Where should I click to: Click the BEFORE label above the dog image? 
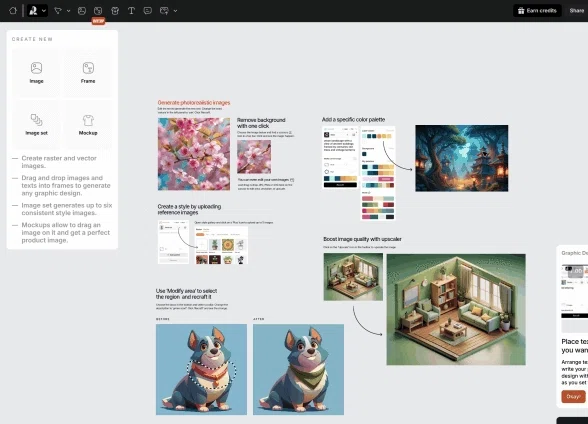163,319
